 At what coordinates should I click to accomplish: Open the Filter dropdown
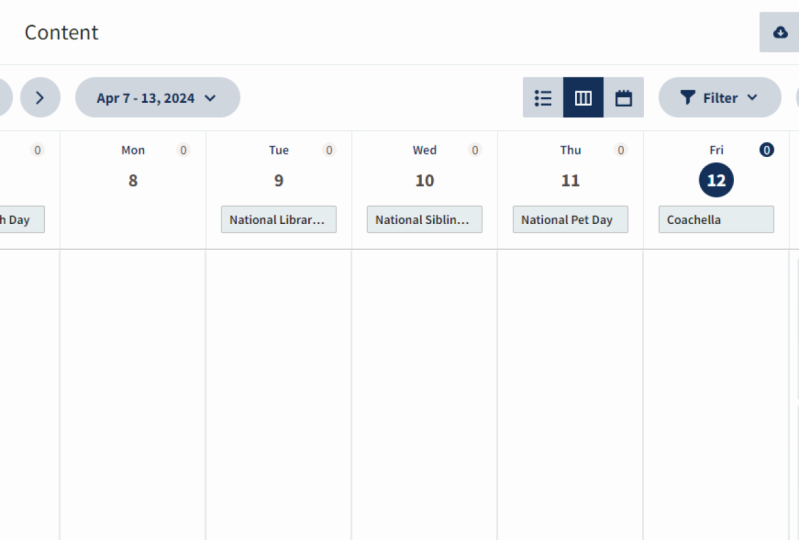[720, 97]
